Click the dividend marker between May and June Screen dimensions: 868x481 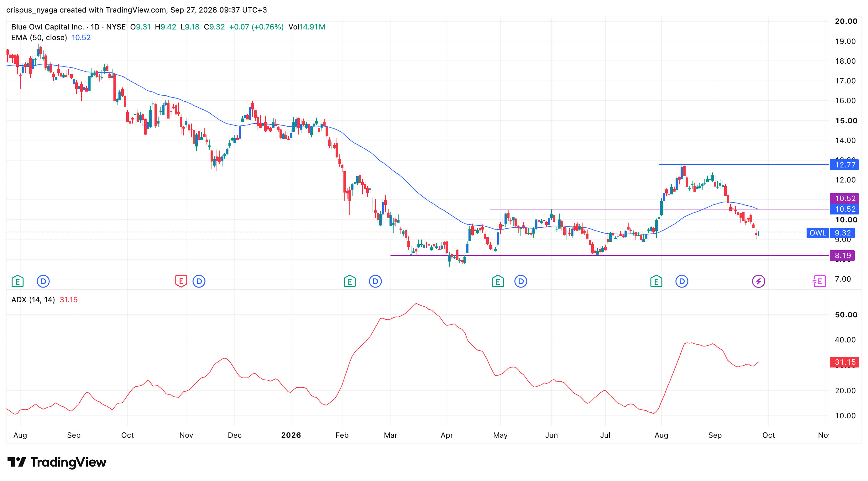click(520, 281)
